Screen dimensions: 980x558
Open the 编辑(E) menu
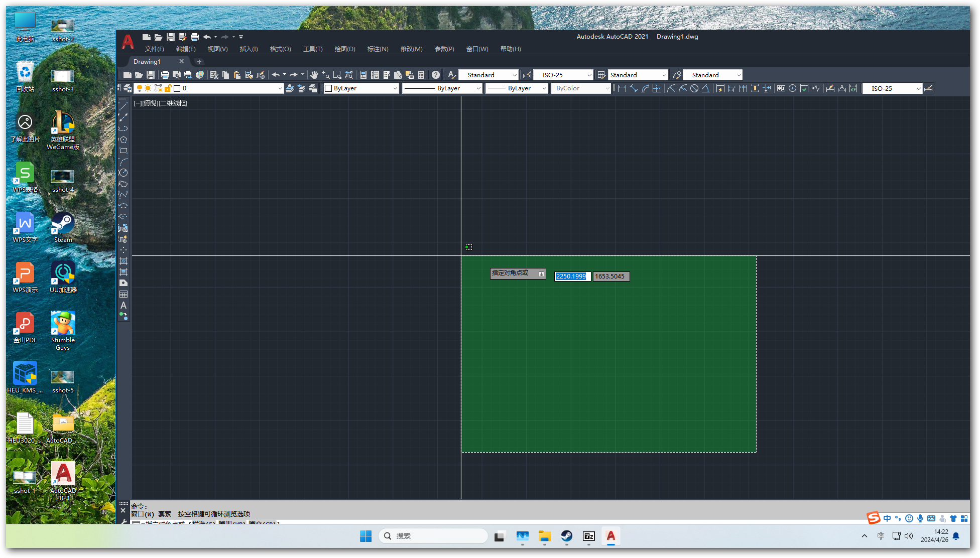click(186, 49)
